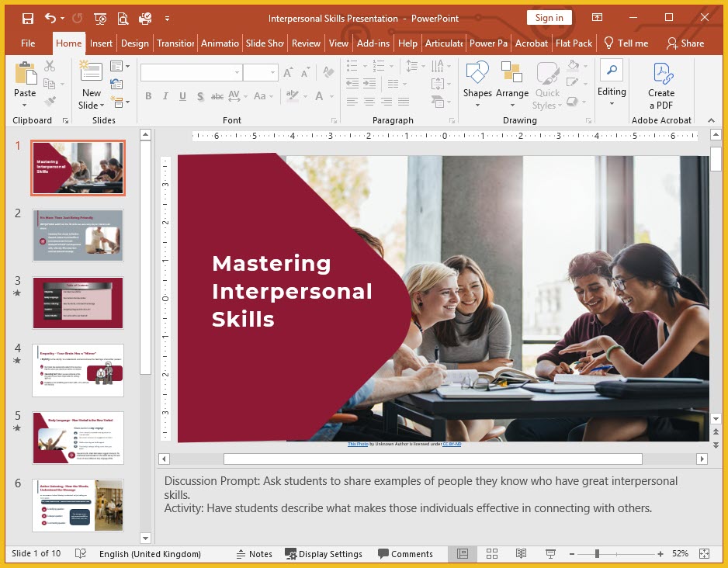
Task: Click the horizontal scrollbar below the slide
Action: pos(433,459)
